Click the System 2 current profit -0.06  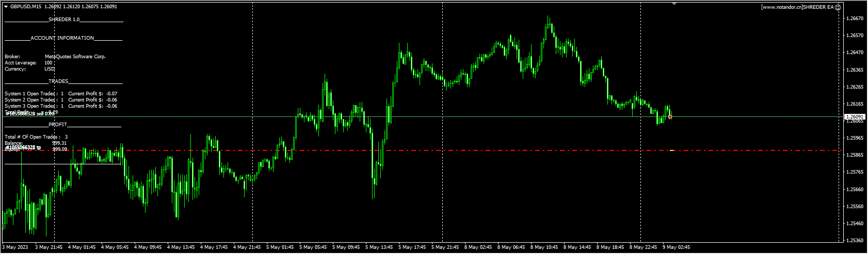[x=111, y=100]
